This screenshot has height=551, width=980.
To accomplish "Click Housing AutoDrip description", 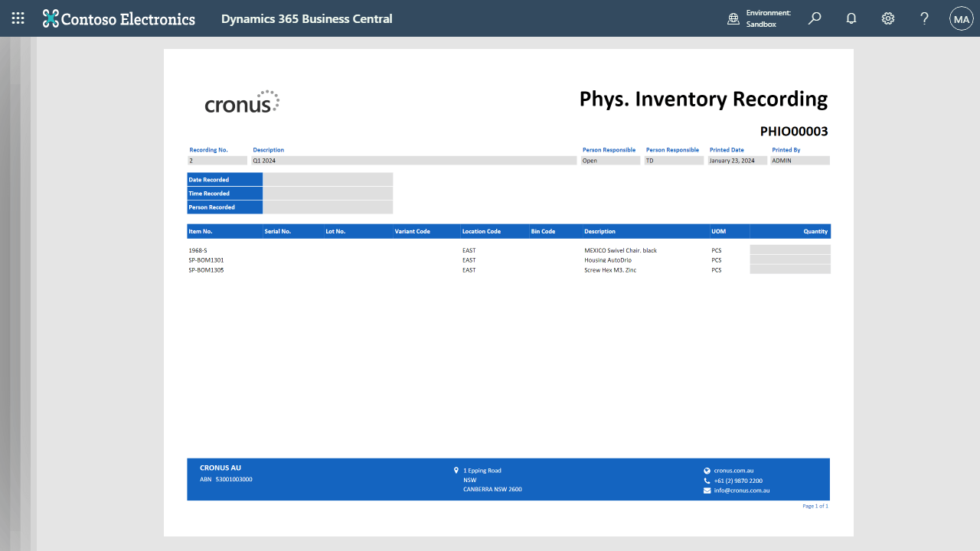I will (608, 260).
